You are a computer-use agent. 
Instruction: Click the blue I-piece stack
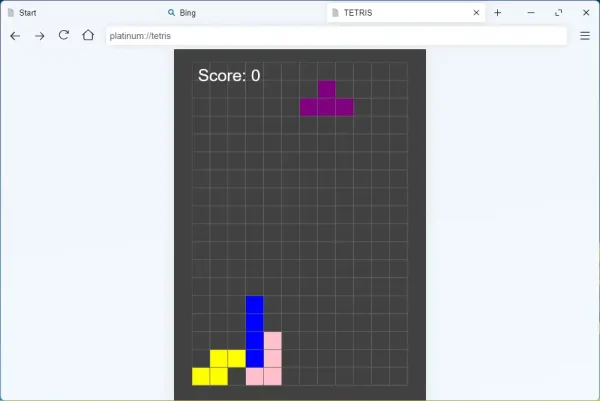255,331
